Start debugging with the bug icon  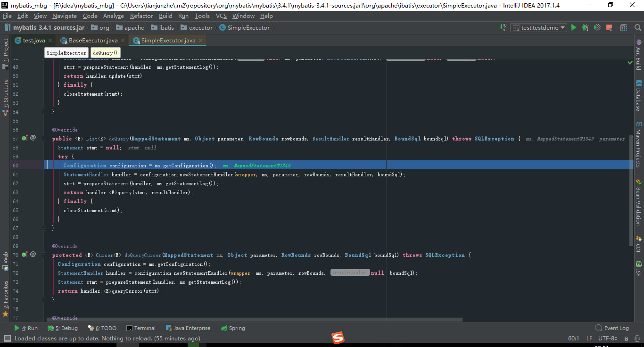coord(585,27)
